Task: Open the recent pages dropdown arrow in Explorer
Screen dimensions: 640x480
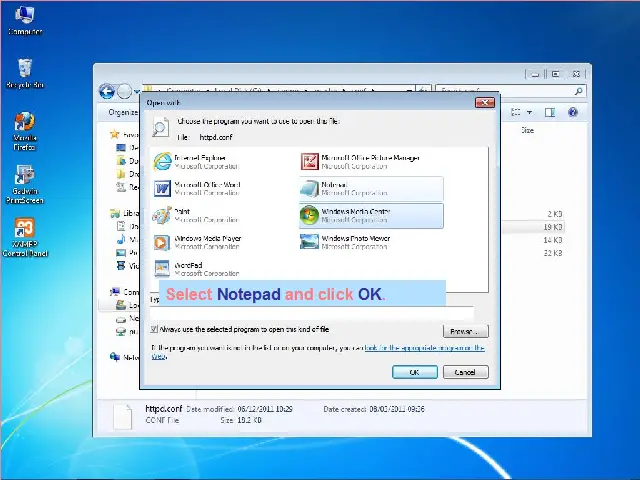Action: [137, 92]
